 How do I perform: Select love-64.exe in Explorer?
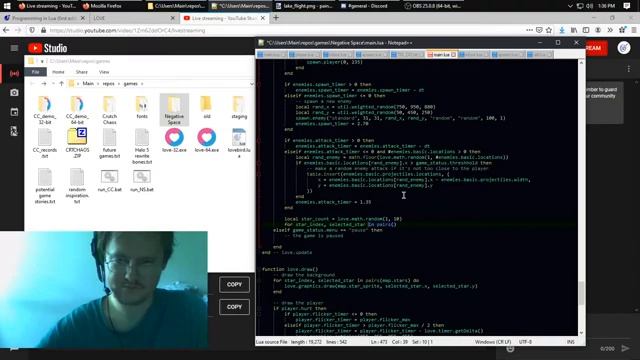coord(207,140)
